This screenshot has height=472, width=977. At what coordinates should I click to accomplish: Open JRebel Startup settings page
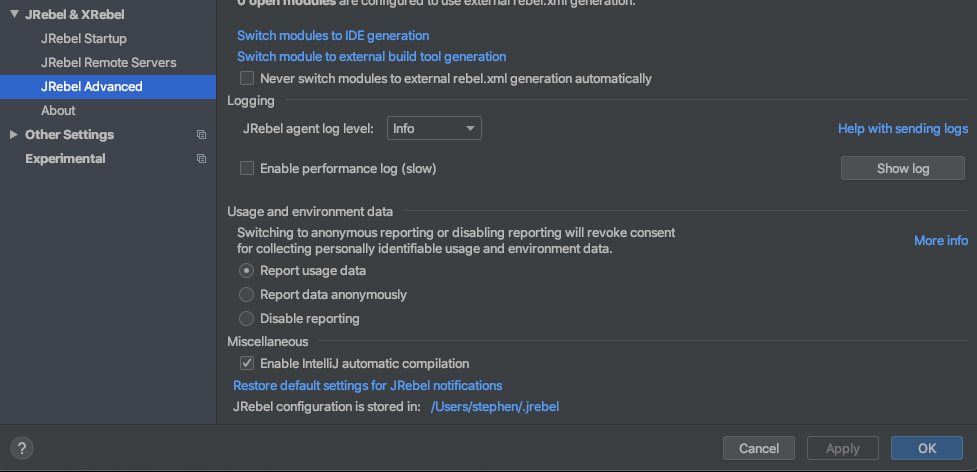84,39
